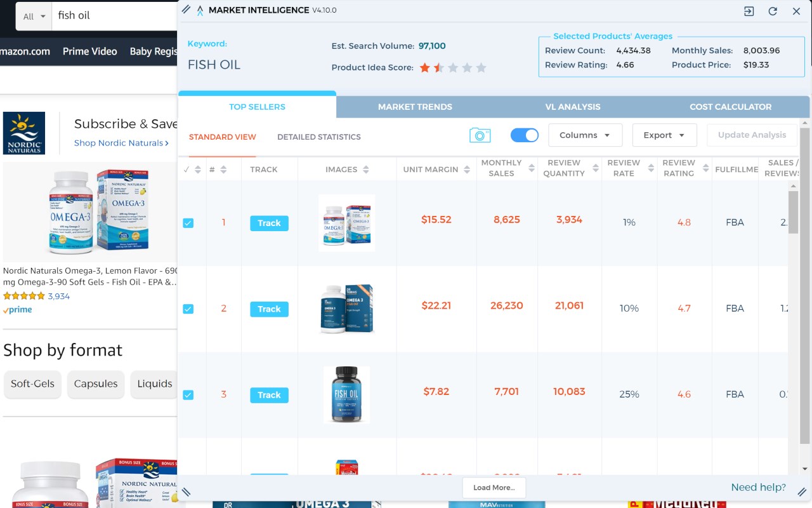Open the Need help? link
This screenshot has height=508, width=812.
coord(758,488)
